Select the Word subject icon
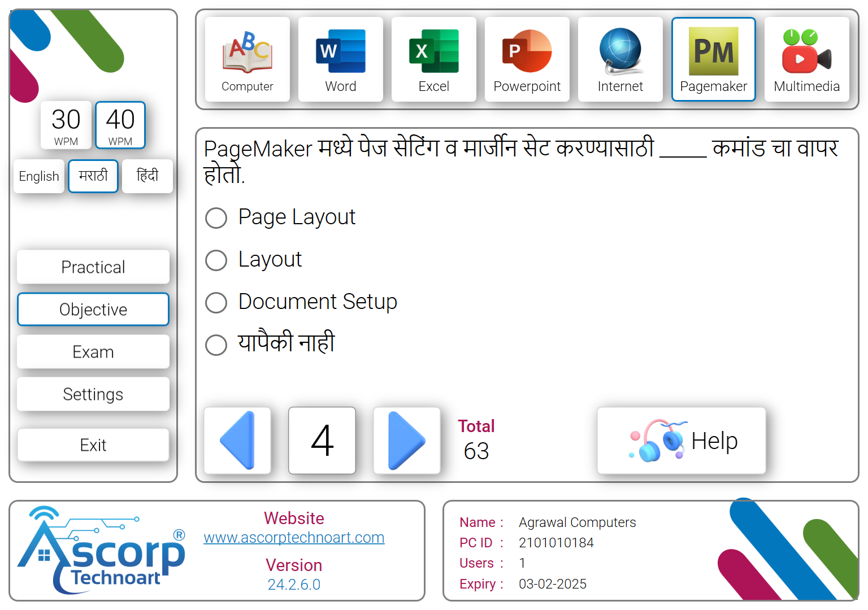This screenshot has height=610, width=868. click(x=341, y=59)
